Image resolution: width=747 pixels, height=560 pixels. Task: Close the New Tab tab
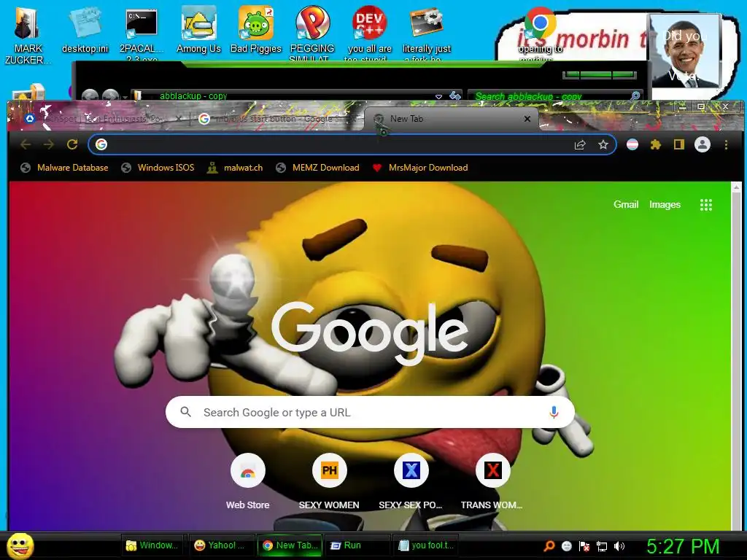pos(527,119)
